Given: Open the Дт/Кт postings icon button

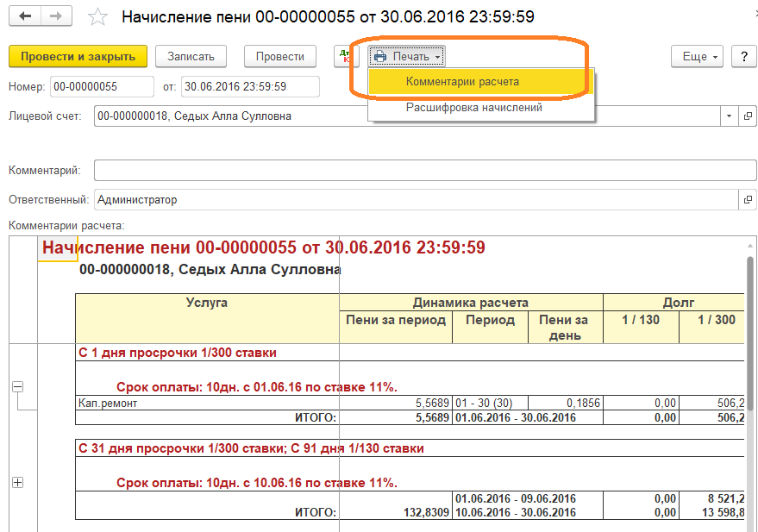Looking at the screenshot, I should pyautogui.click(x=346, y=57).
